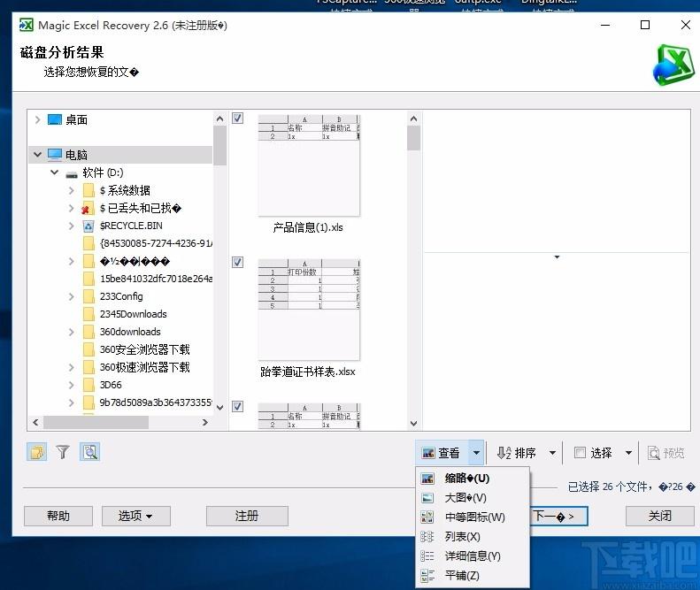Choose 列表(X) list view option

tap(473, 536)
